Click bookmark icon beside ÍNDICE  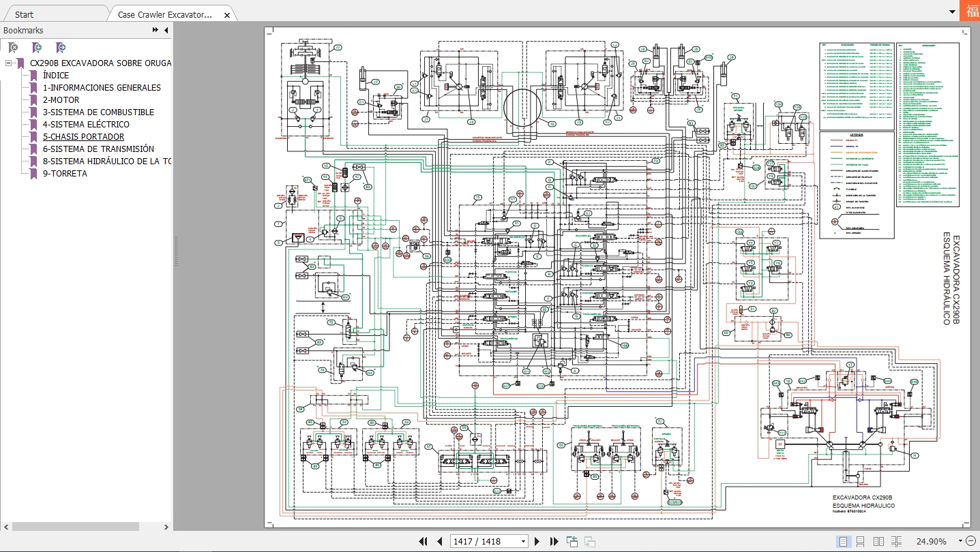click(33, 76)
